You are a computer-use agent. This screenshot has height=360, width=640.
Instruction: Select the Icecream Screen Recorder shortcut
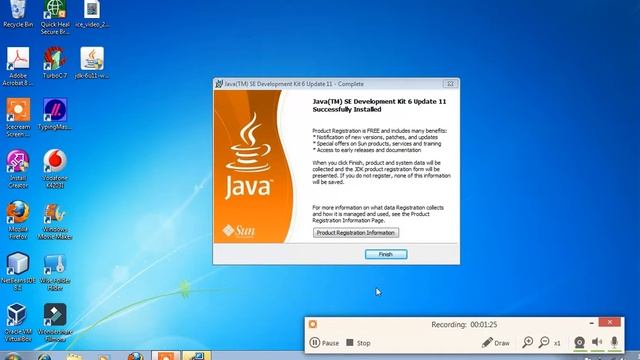[x=18, y=118]
